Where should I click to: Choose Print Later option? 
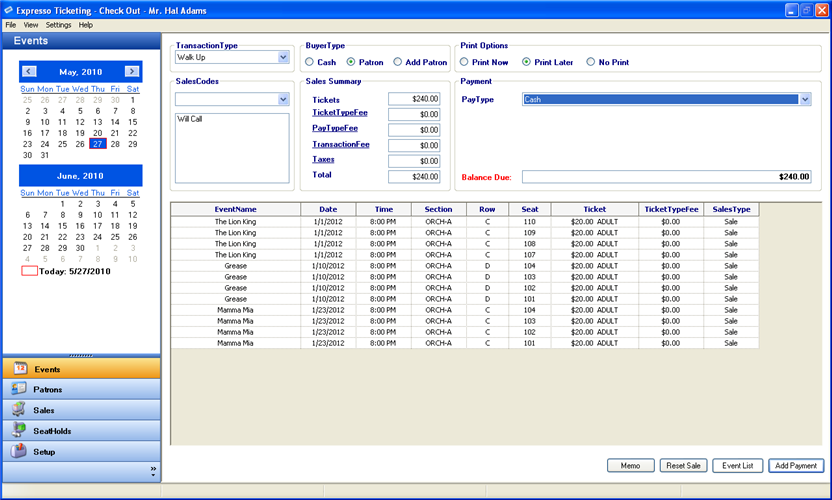click(x=526, y=62)
